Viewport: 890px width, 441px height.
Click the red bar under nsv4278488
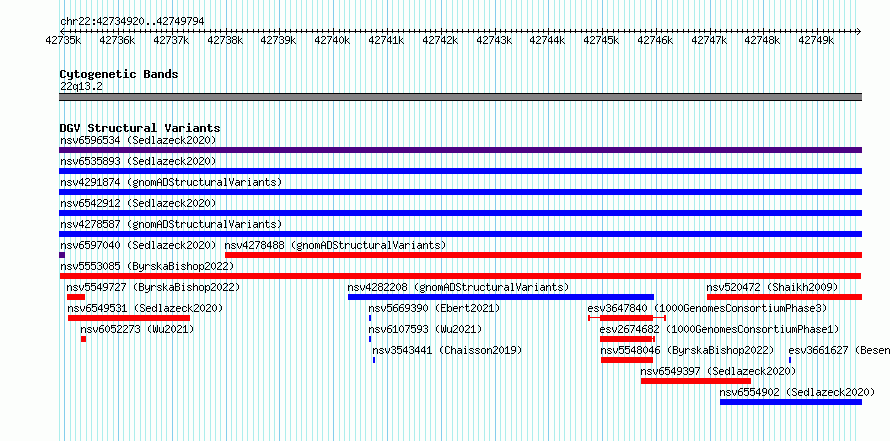543,255
